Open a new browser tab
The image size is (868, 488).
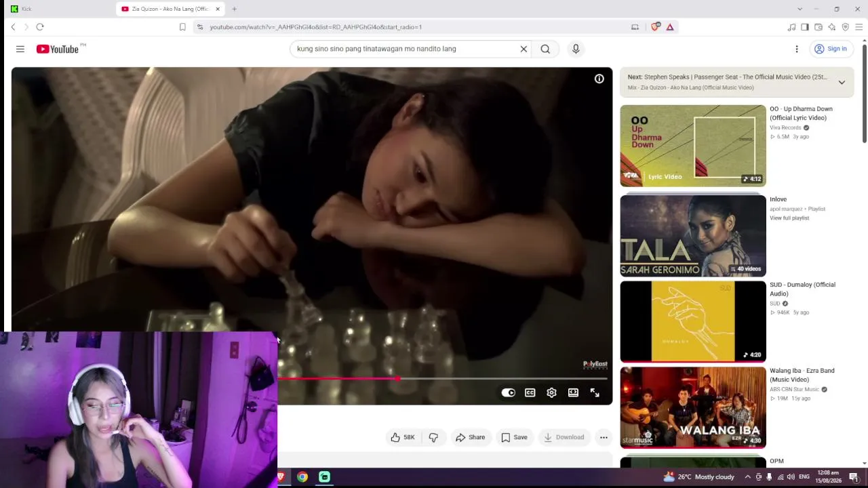tap(234, 9)
